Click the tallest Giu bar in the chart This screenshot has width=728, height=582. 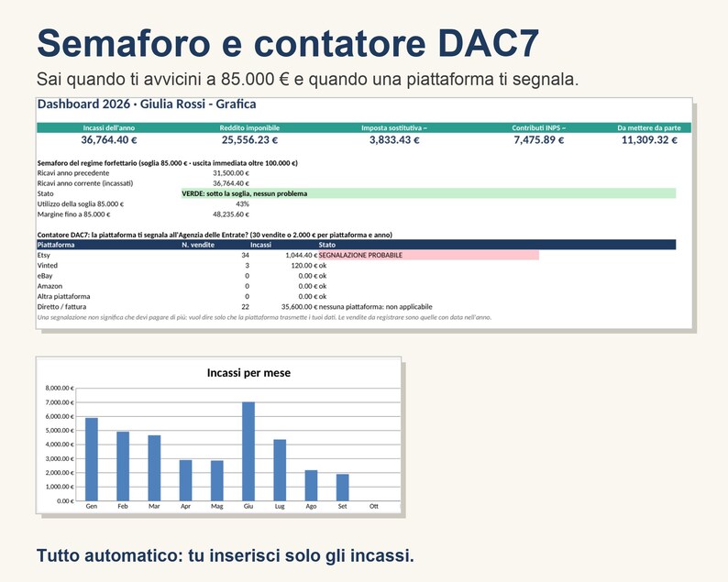(x=248, y=451)
